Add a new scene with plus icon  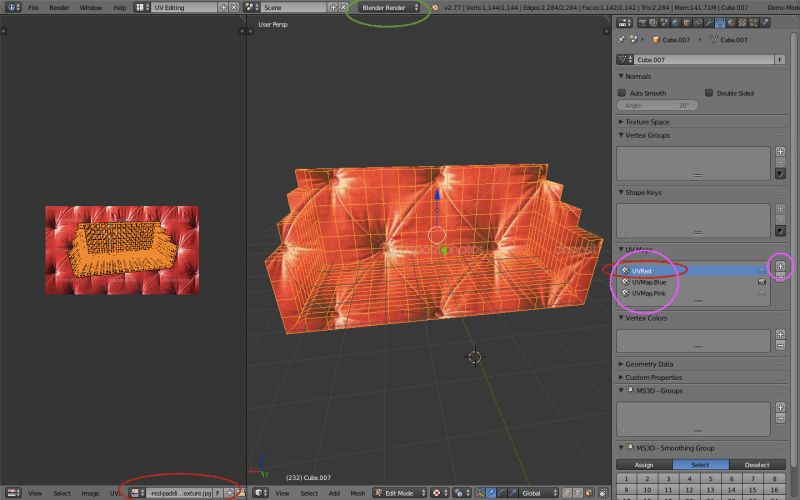[x=333, y=7]
